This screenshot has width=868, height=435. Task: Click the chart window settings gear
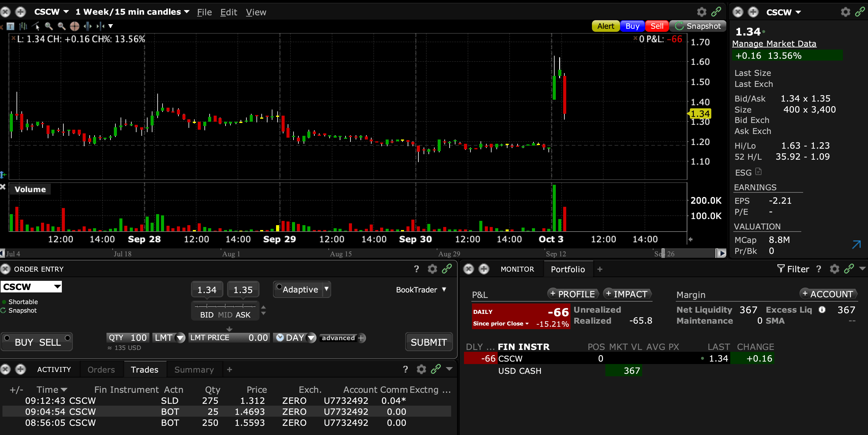(702, 12)
